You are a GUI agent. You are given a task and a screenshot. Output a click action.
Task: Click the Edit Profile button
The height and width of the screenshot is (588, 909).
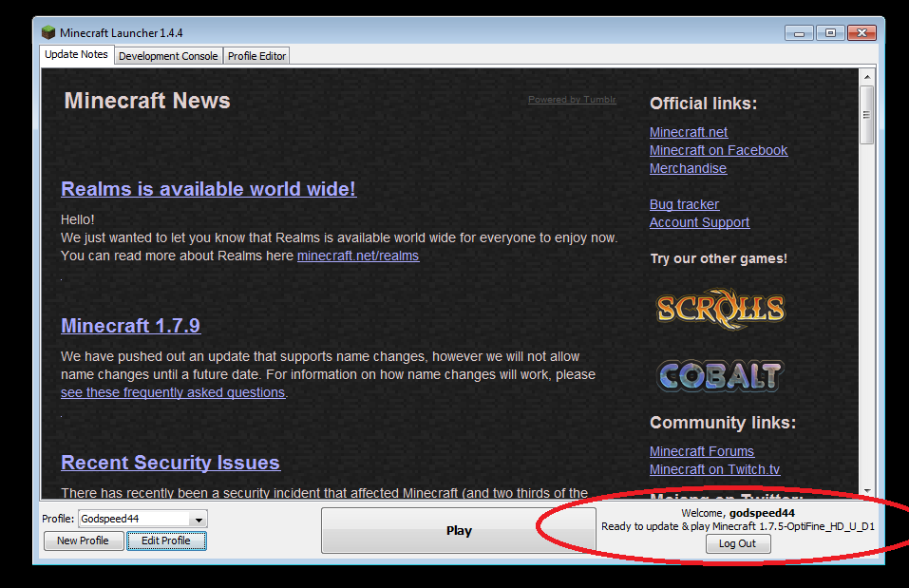click(x=166, y=541)
